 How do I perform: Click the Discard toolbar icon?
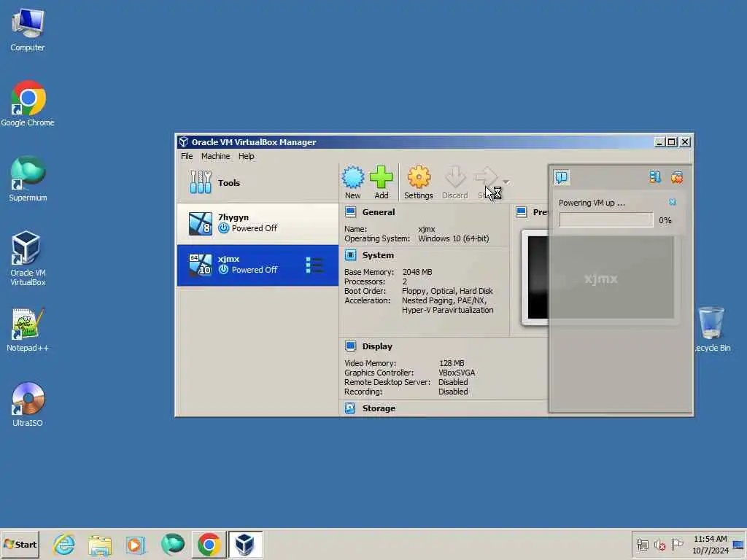coord(455,182)
